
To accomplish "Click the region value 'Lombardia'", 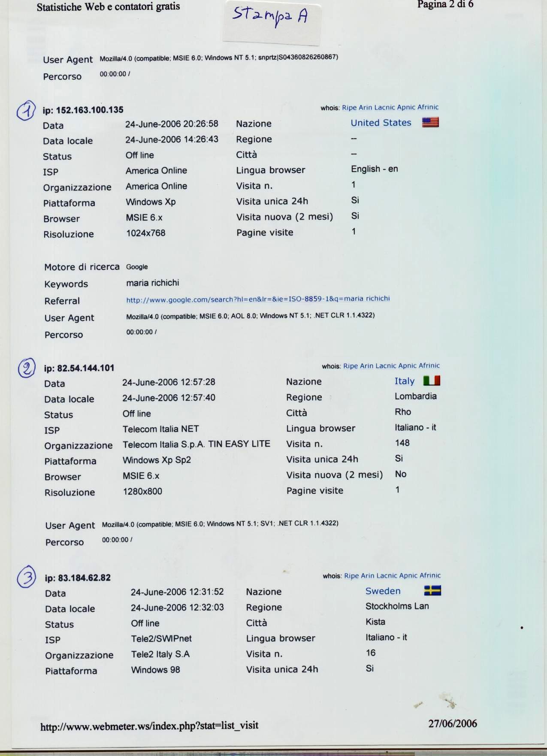I will click(x=415, y=396).
